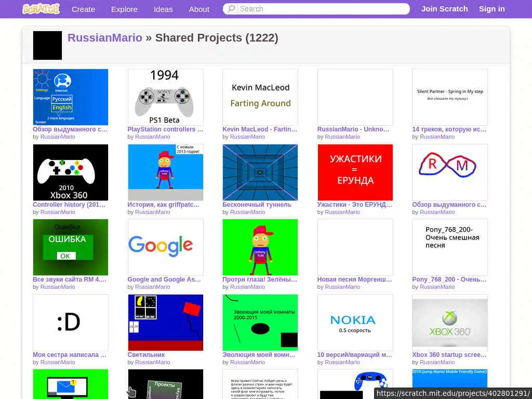Open the 2010 Xbox 360 controller thumbnail

pos(71,172)
